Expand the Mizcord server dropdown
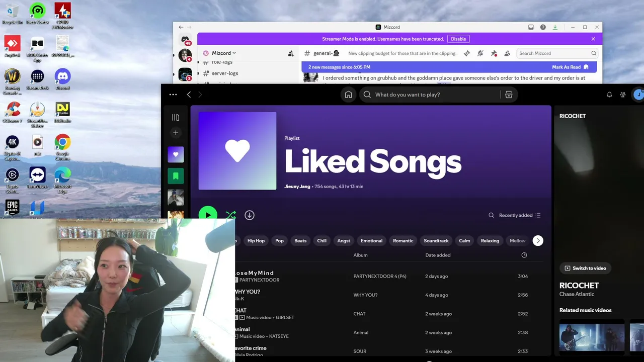 (223, 53)
